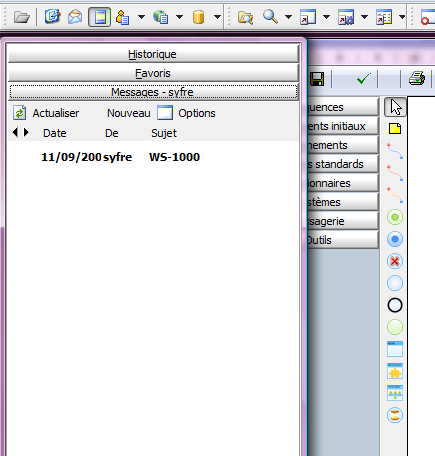The width and height of the screenshot is (435, 456).
Task: Select the WS-1000 message from syfre
Action: [153, 157]
